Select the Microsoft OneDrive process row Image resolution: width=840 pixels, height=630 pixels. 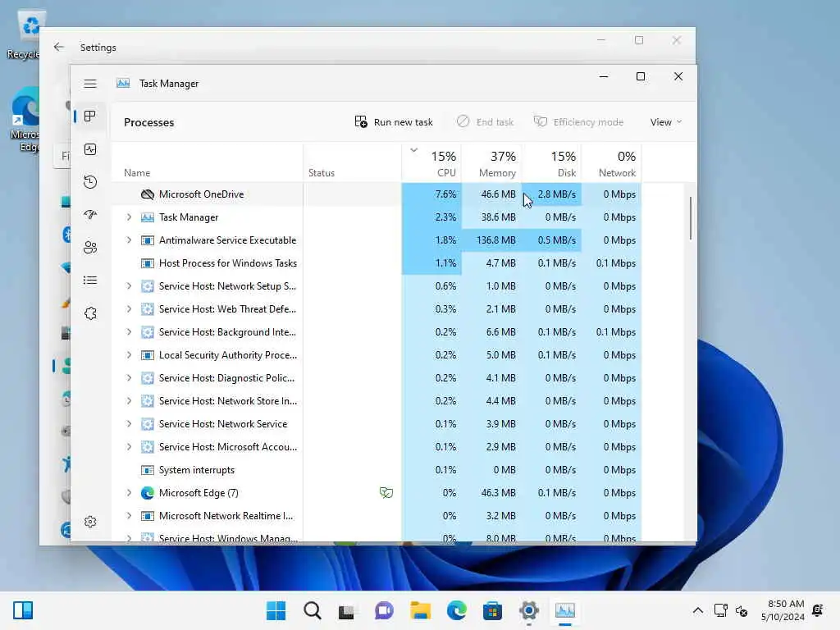coord(377,194)
